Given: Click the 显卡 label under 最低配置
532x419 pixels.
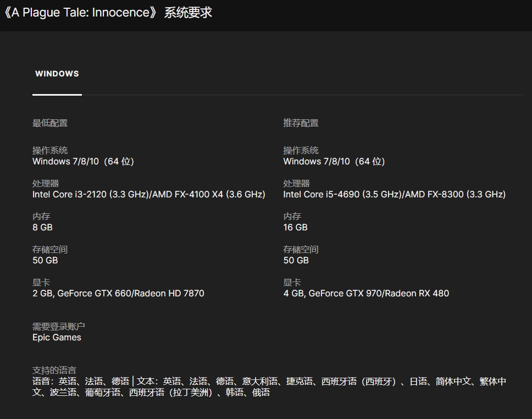Looking at the screenshot, I should [x=41, y=282].
